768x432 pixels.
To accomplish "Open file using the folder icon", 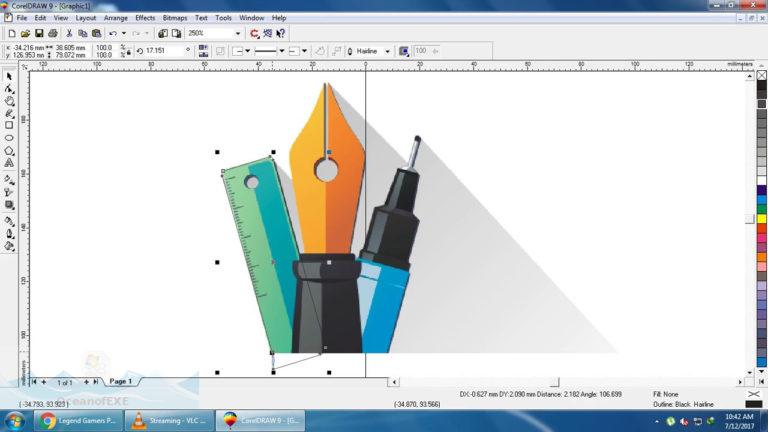I will click(25, 33).
